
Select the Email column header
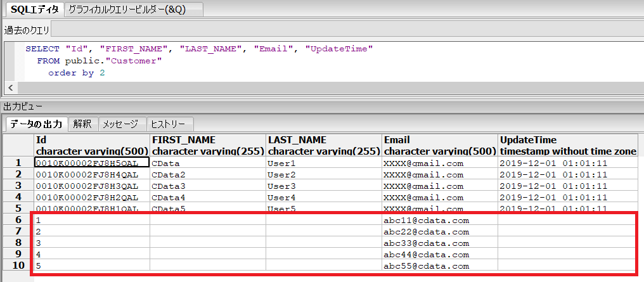coord(440,145)
